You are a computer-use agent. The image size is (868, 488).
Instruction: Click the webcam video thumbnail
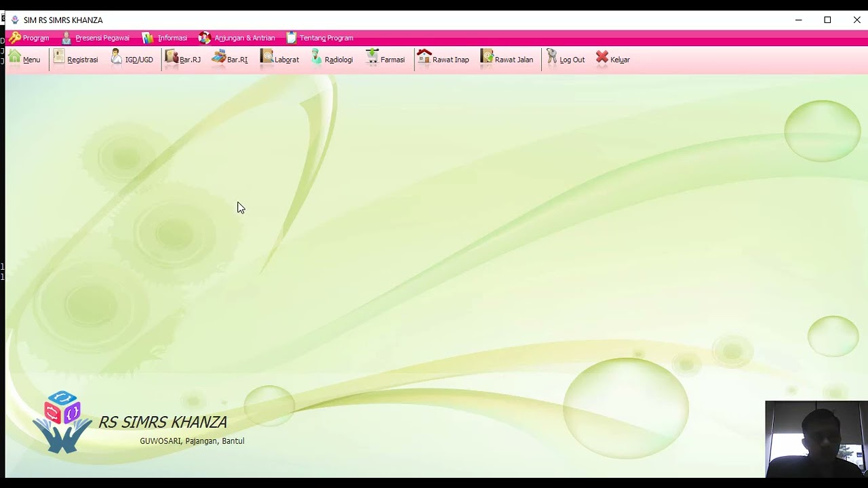tap(816, 439)
